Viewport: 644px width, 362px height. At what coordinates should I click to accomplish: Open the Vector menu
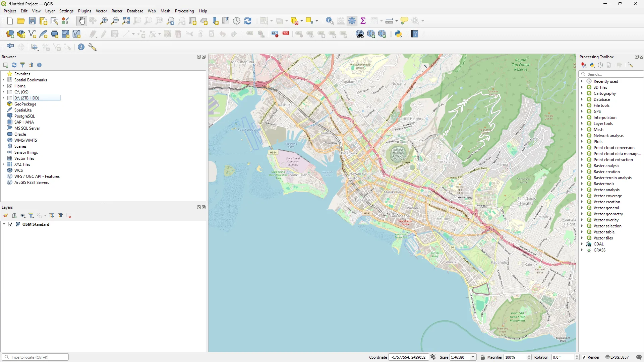click(x=101, y=11)
